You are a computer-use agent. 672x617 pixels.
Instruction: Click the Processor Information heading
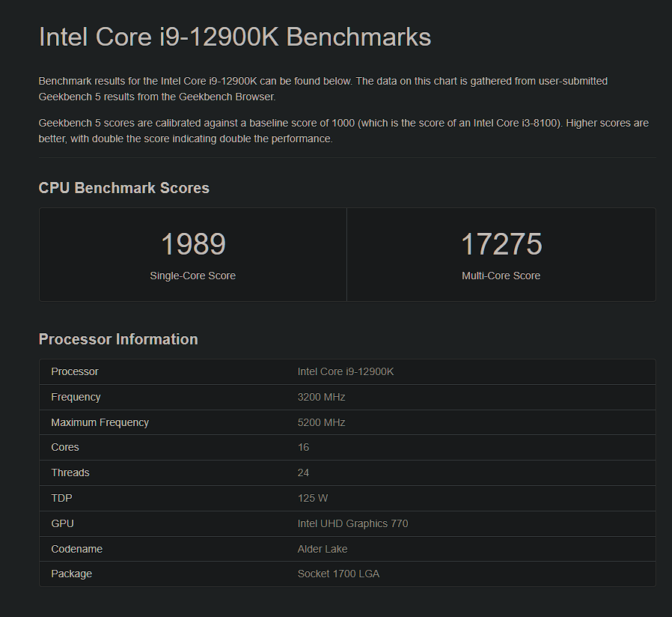pyautogui.click(x=118, y=339)
